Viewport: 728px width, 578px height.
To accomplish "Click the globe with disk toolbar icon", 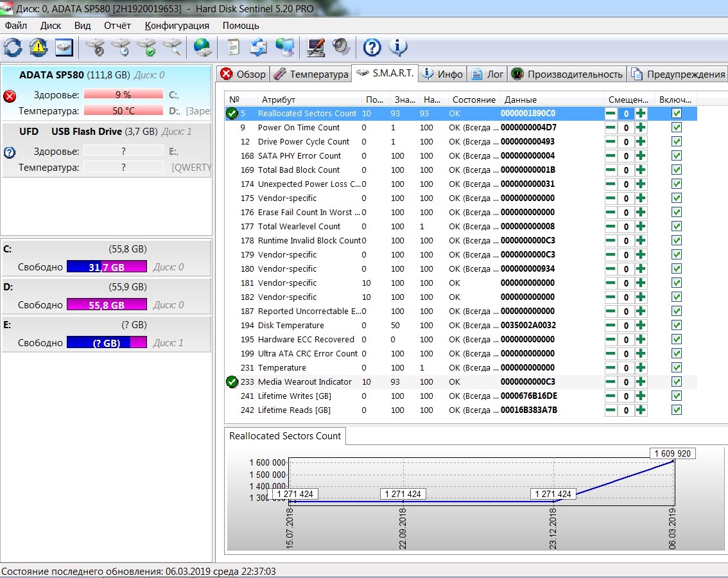I will pos(203,47).
